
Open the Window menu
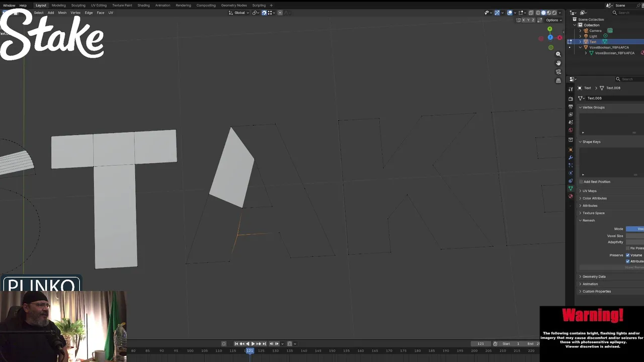pos(9,5)
